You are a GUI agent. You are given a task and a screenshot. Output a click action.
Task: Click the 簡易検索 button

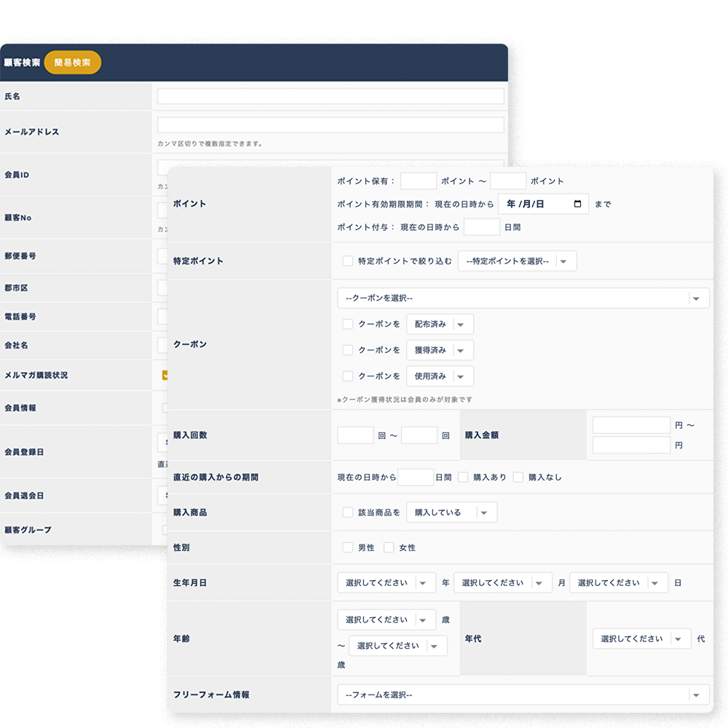click(72, 63)
